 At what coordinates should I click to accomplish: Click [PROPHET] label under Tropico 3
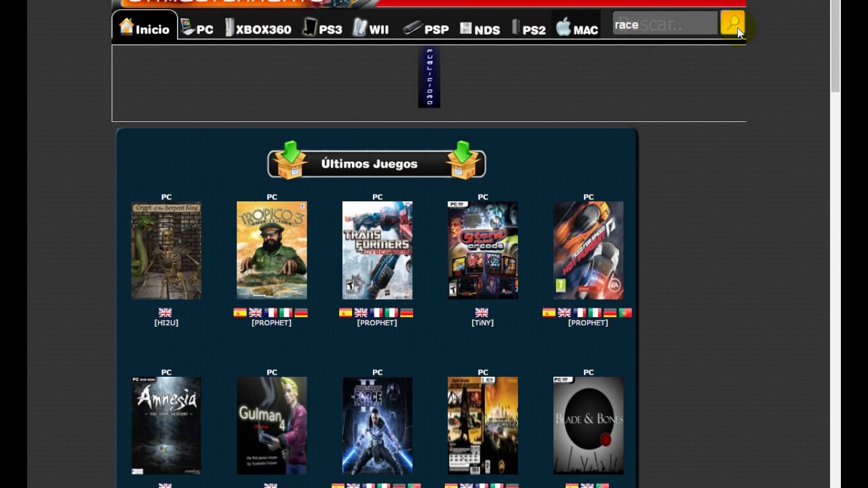point(271,323)
